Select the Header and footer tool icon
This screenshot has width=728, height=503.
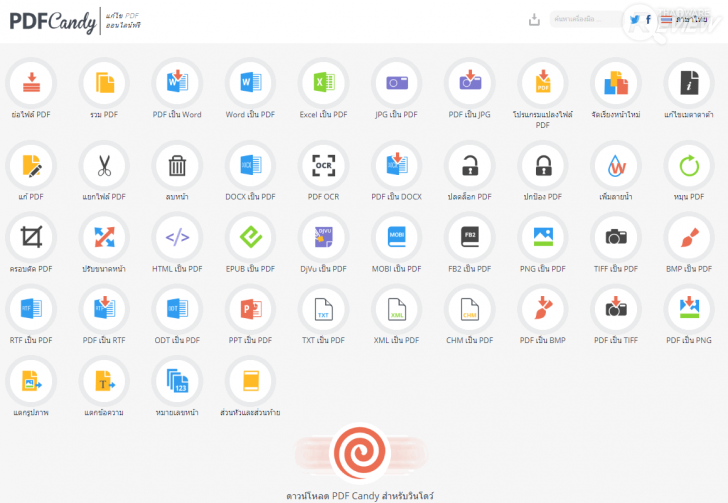point(251,381)
